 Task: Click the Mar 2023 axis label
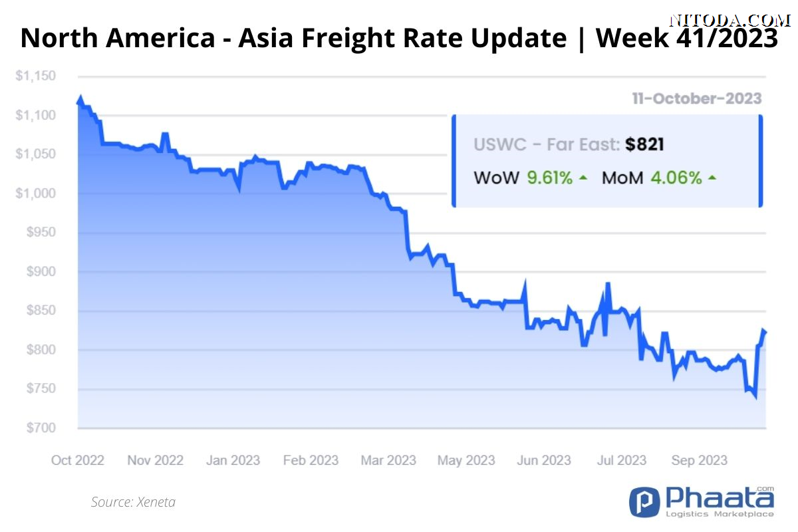pyautogui.click(x=389, y=460)
